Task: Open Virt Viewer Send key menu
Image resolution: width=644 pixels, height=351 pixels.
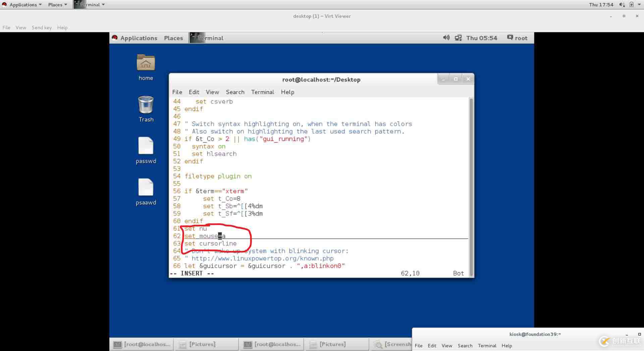Action: 42,28
